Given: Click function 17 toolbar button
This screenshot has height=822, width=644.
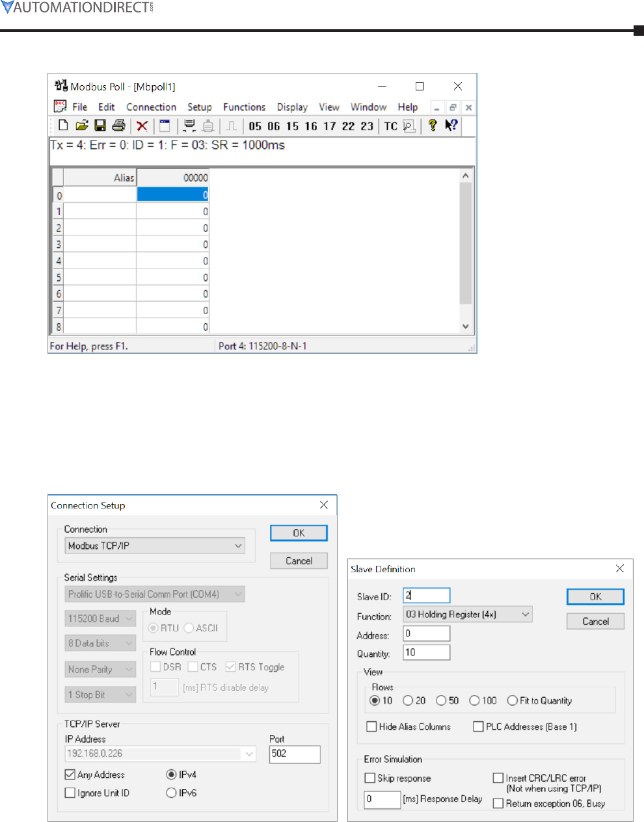Looking at the screenshot, I should (330, 126).
